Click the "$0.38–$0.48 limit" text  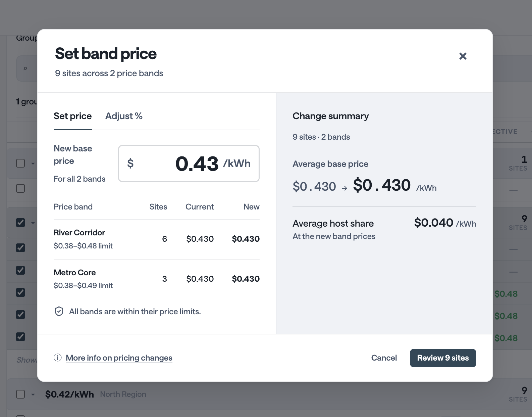(83, 246)
